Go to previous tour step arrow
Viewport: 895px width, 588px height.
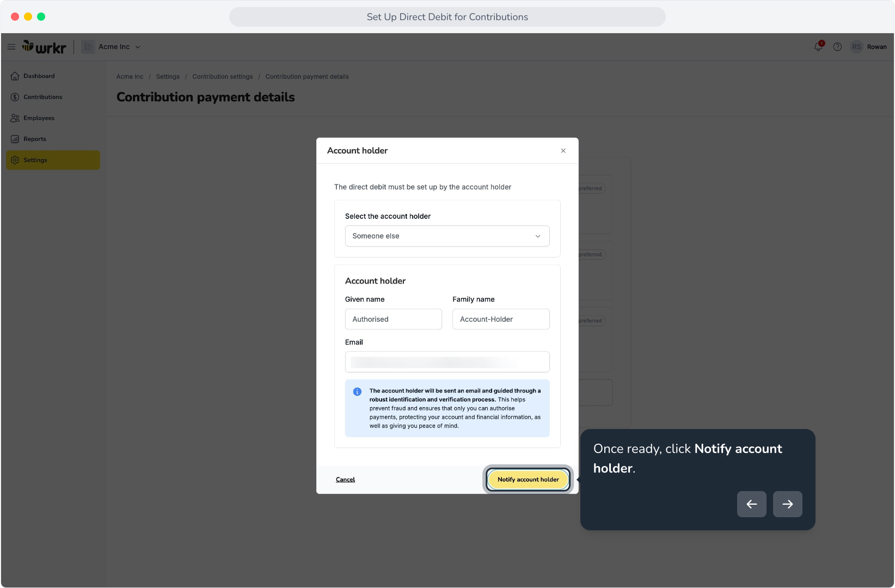[x=751, y=504]
